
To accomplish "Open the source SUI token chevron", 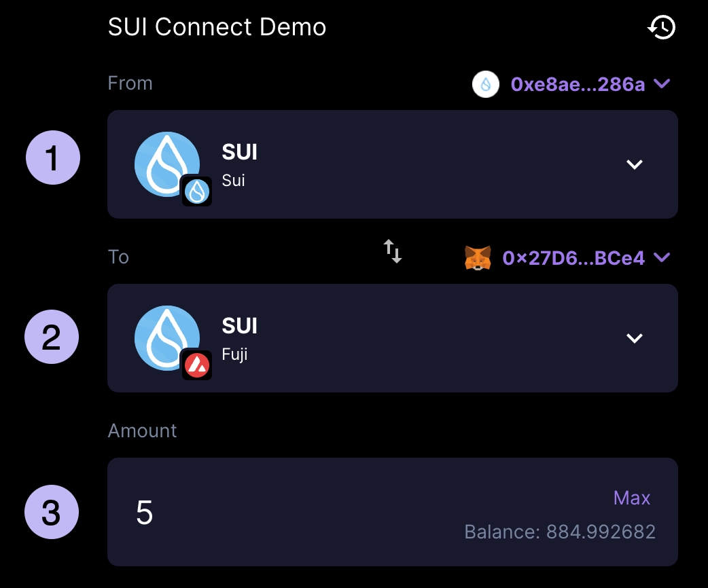I will pyautogui.click(x=635, y=165).
